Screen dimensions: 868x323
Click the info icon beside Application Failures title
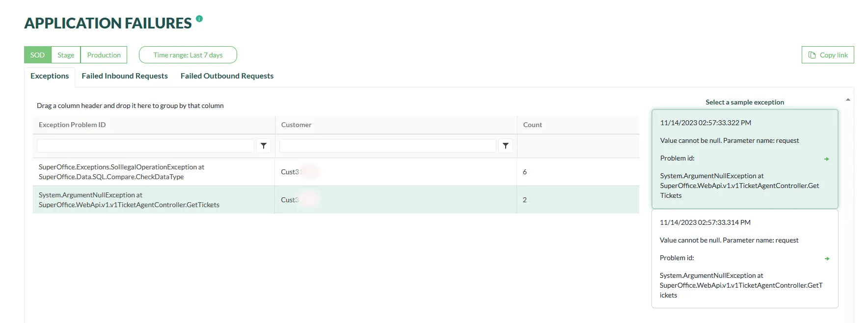pyautogui.click(x=199, y=19)
